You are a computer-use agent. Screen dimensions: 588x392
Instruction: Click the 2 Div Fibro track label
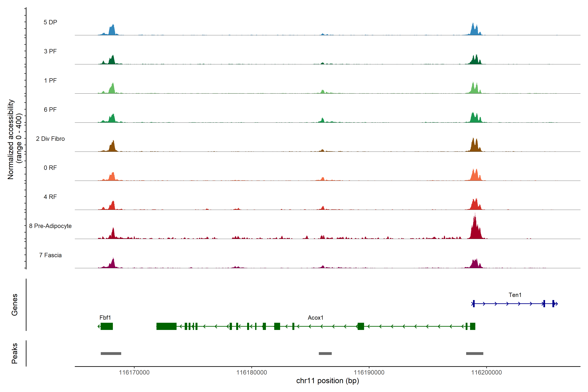click(x=50, y=139)
